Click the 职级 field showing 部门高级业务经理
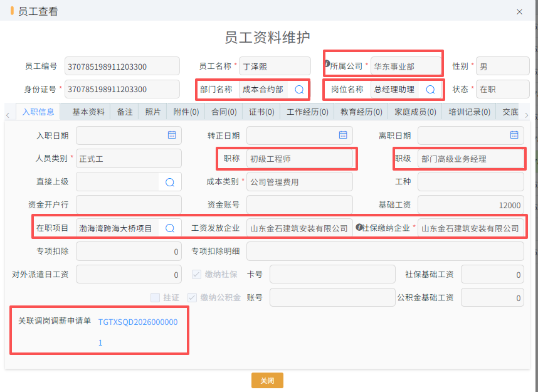 pyautogui.click(x=471, y=159)
